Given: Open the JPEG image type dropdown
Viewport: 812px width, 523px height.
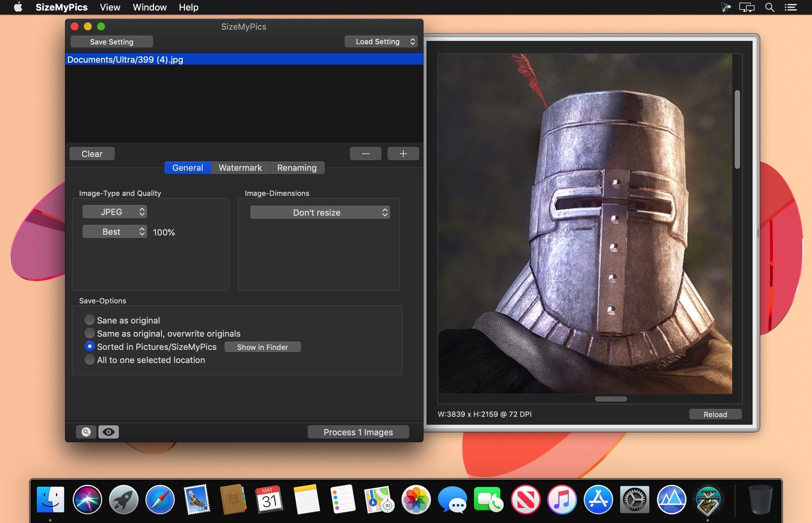Looking at the screenshot, I should 115,212.
